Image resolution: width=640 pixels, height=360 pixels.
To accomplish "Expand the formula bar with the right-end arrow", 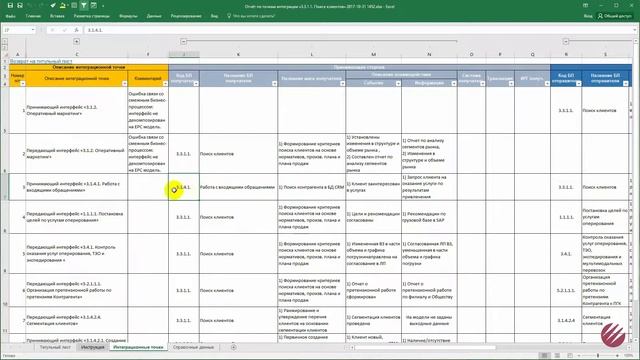I will [635, 30].
